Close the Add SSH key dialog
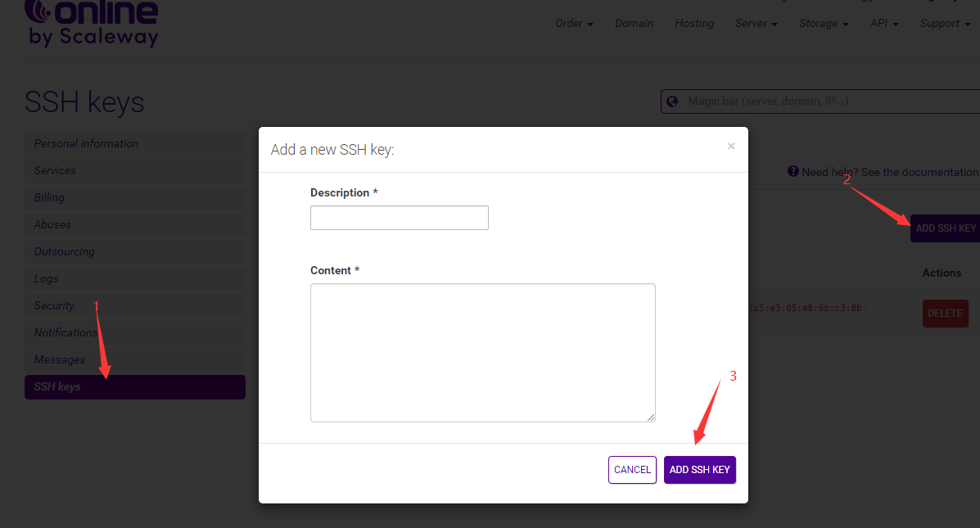 (730, 147)
